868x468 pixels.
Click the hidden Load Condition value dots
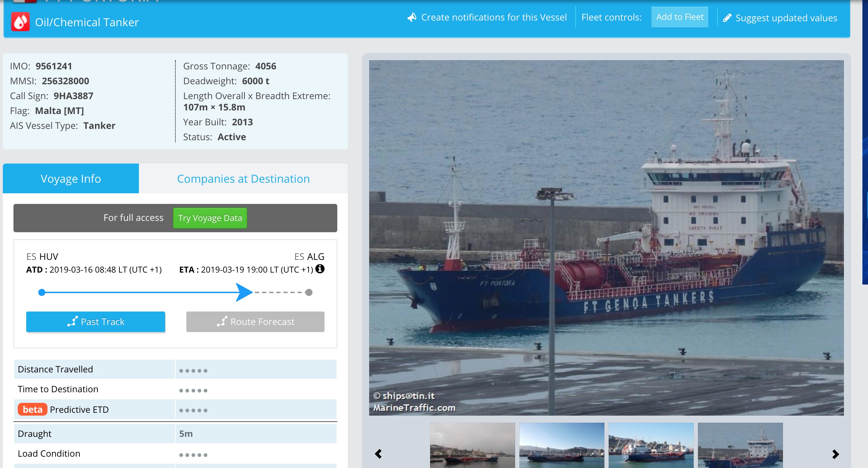193,455
